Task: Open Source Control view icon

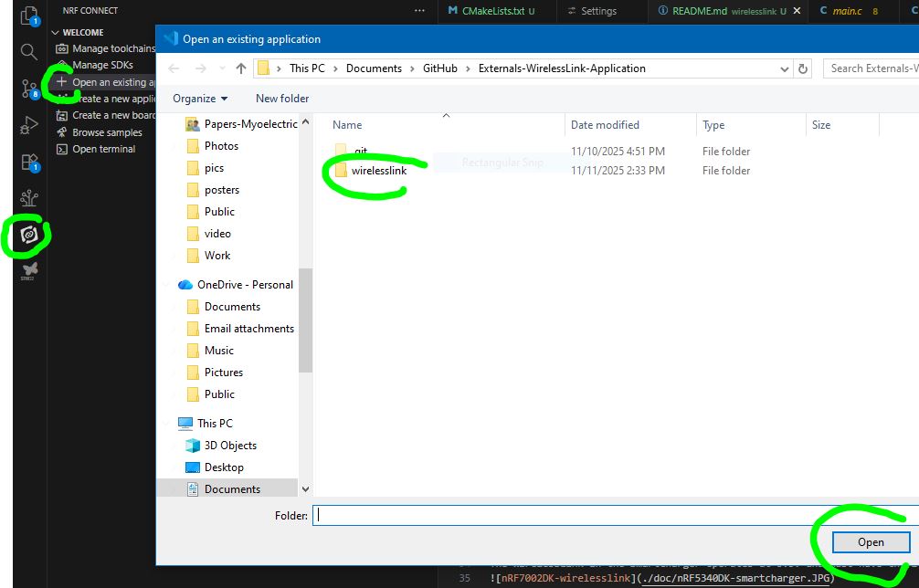Action: tap(29, 89)
